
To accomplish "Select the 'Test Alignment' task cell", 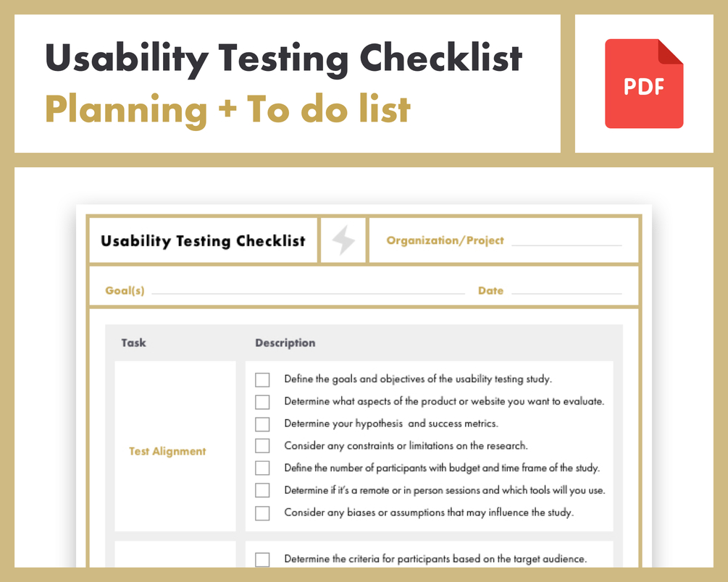I will coord(175,446).
